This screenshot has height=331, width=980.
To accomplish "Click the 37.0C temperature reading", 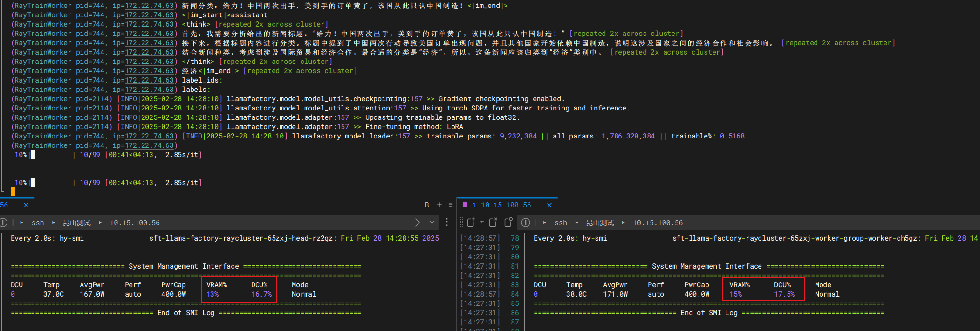I will tap(54, 294).
